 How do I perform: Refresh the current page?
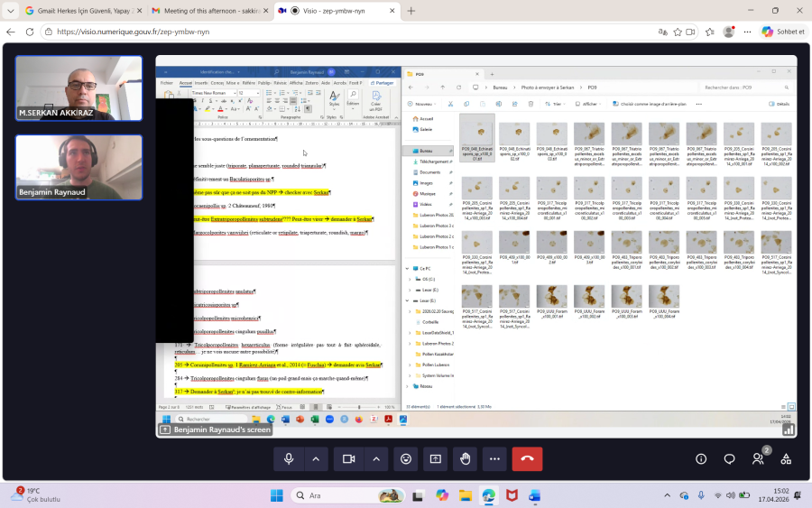[31, 32]
